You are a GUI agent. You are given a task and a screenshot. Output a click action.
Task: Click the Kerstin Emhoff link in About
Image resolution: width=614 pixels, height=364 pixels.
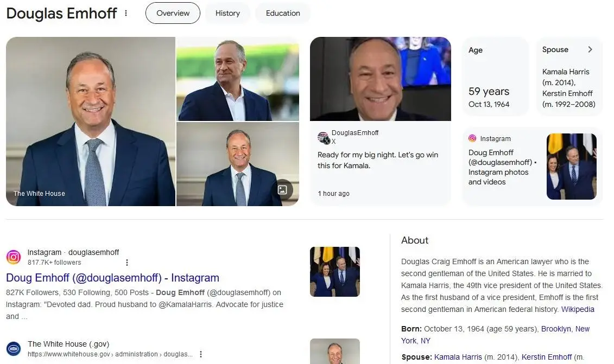point(546,357)
